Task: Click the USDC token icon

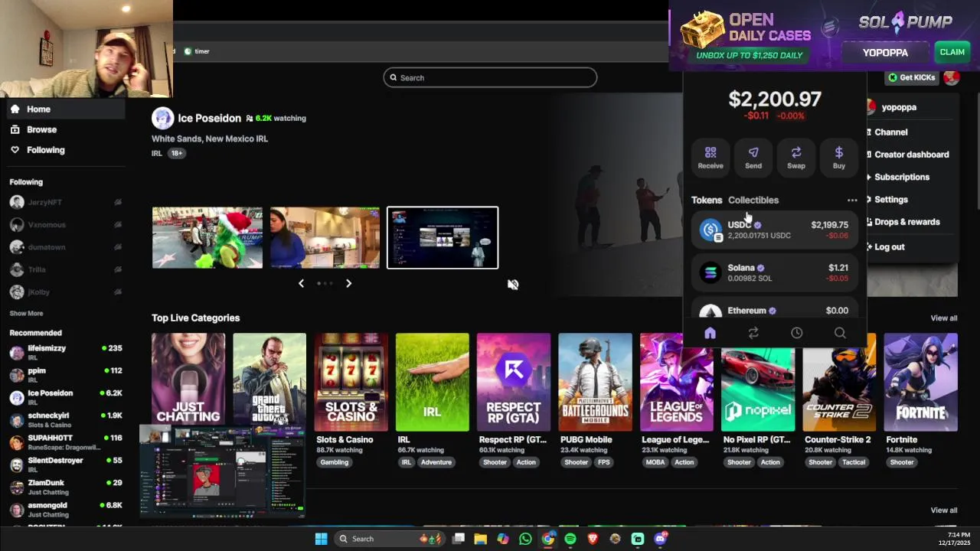Action: point(711,230)
